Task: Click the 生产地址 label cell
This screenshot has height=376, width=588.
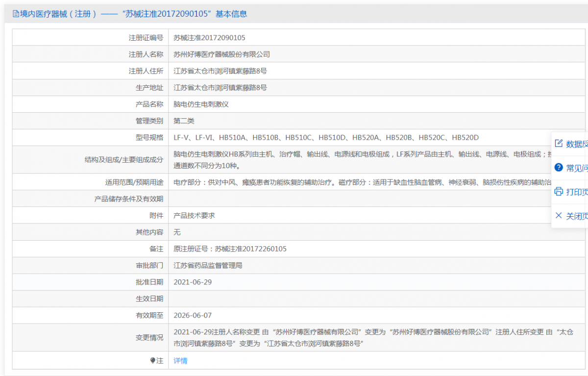Action: 91,88
